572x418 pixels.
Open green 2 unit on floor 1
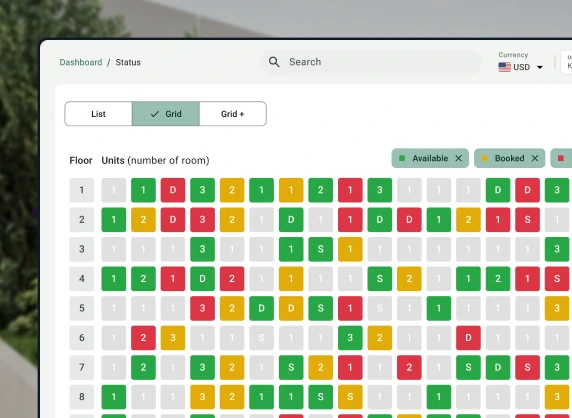[x=321, y=190]
